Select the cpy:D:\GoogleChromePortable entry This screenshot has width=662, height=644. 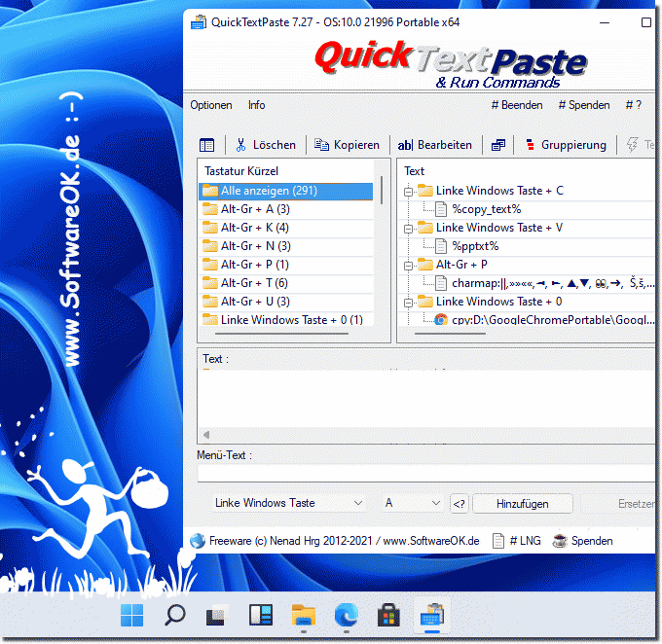(544, 320)
